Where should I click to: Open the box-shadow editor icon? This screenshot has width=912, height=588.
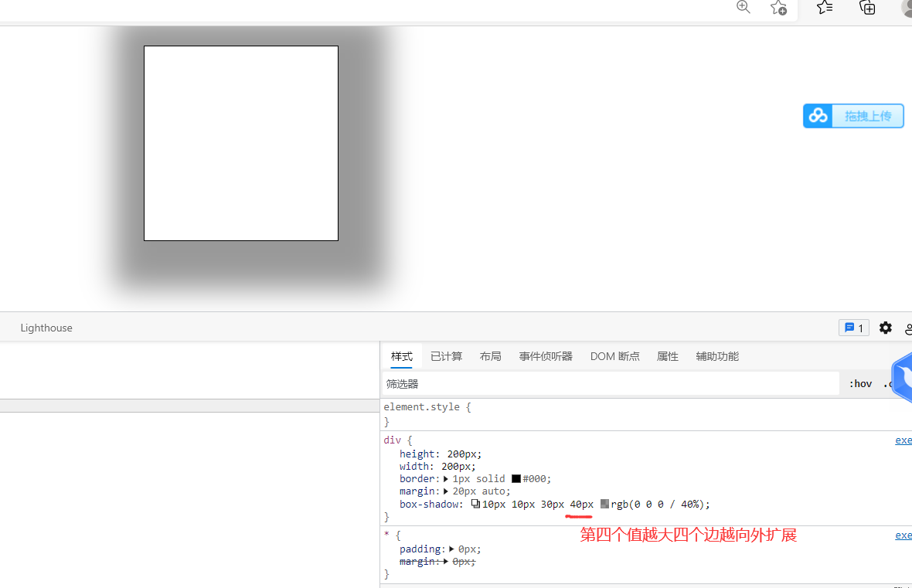[x=475, y=504]
